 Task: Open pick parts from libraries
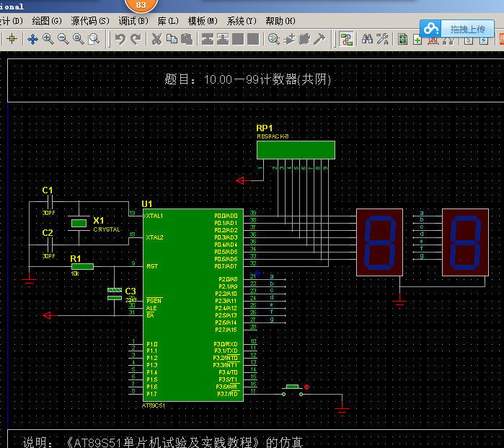point(274,39)
